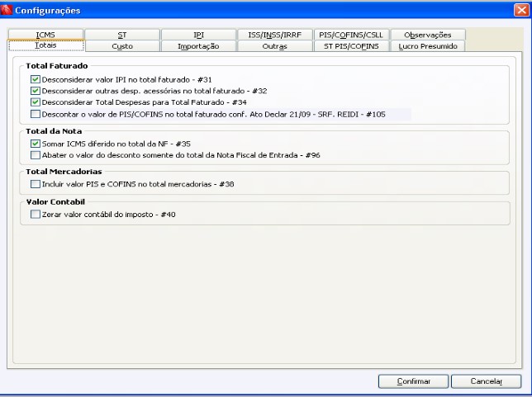Enable Descontar valor de PIS/COFINS #105
This screenshot has height=397, width=532.
[x=36, y=114]
